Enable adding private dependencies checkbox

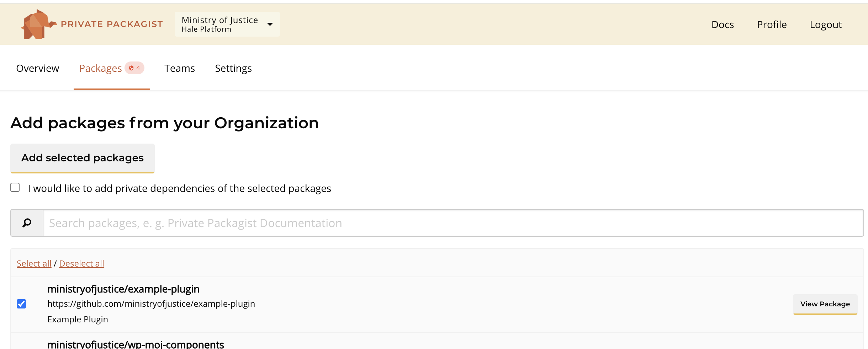[15, 187]
